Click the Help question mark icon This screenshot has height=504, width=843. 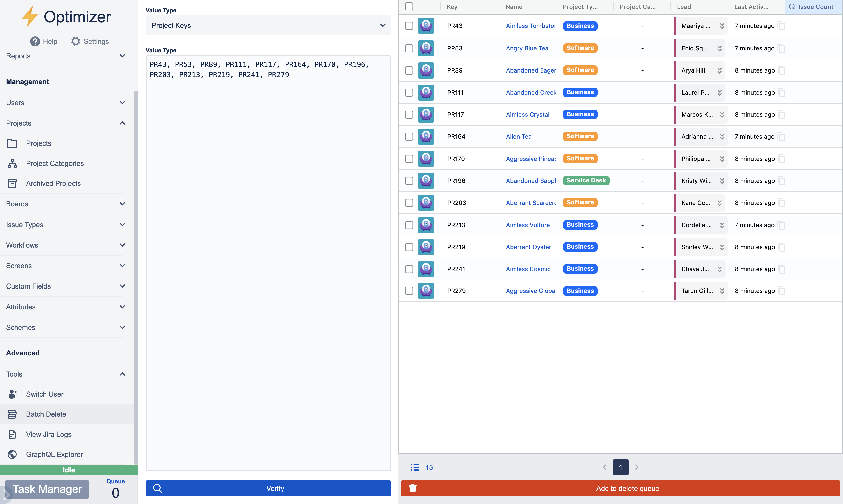(x=35, y=41)
